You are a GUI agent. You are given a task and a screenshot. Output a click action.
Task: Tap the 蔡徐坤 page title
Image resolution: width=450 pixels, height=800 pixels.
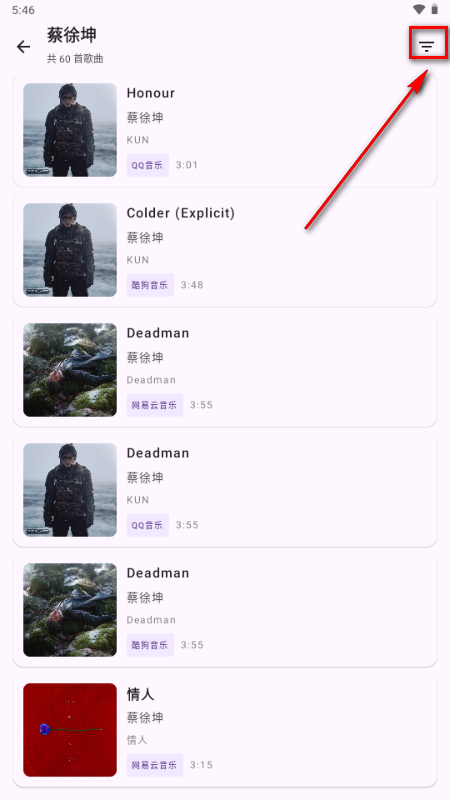[x=72, y=35]
